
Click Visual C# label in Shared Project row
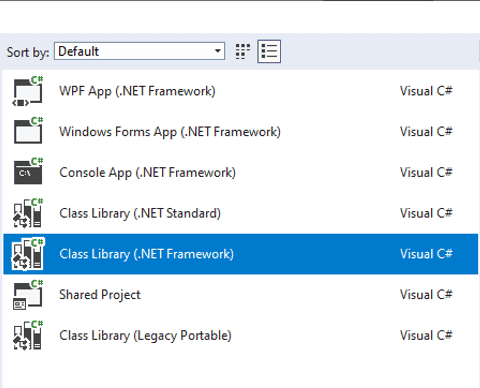(x=426, y=294)
